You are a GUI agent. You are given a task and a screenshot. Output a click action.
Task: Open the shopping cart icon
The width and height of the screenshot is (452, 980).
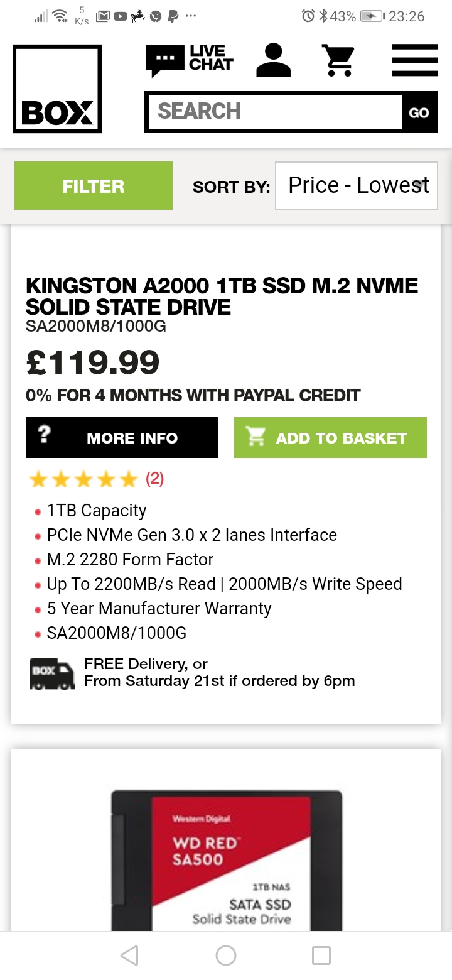click(338, 60)
